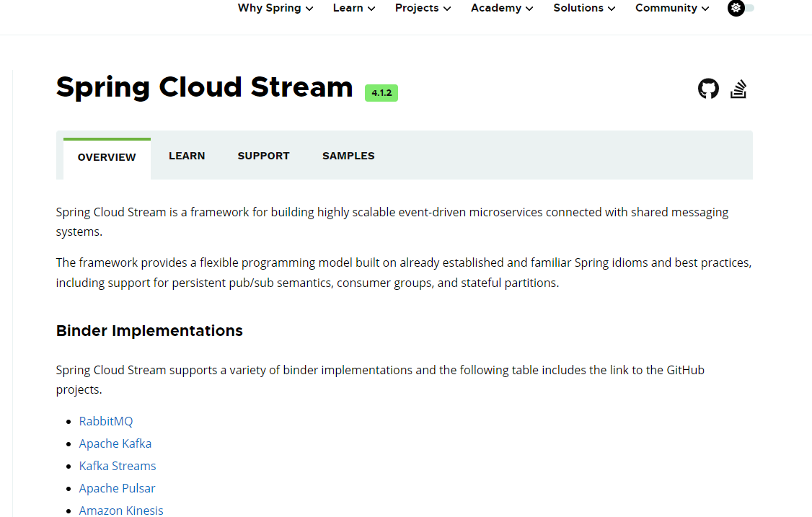Open the RabbitMQ binder link
Screen dimensions: 812x517
tap(105, 420)
